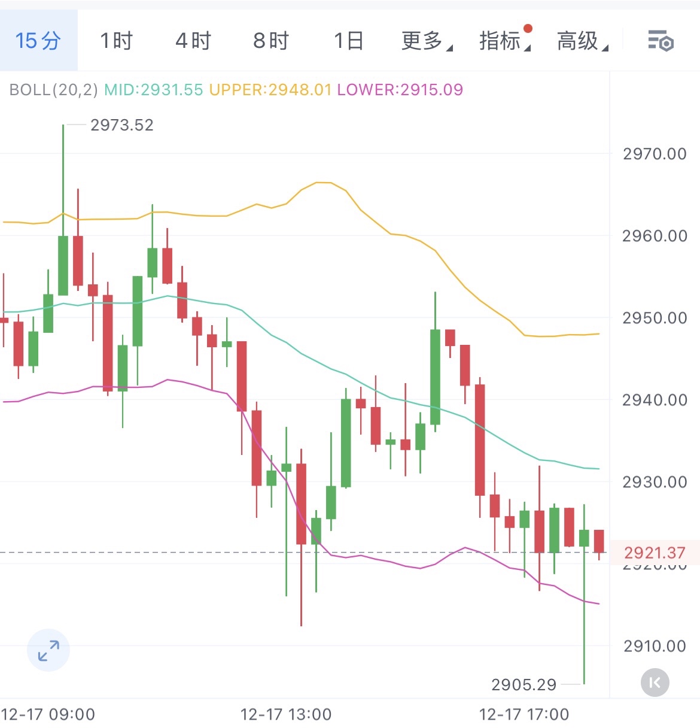Click the fullscreen expand arrows icon
Image resolution: width=700 pixels, height=728 pixels.
click(48, 650)
